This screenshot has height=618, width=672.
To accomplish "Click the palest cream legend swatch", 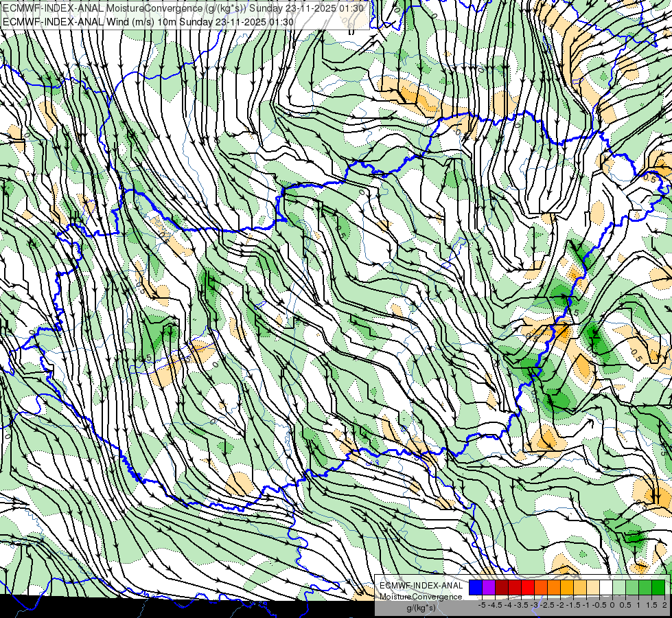I will click(x=593, y=587).
